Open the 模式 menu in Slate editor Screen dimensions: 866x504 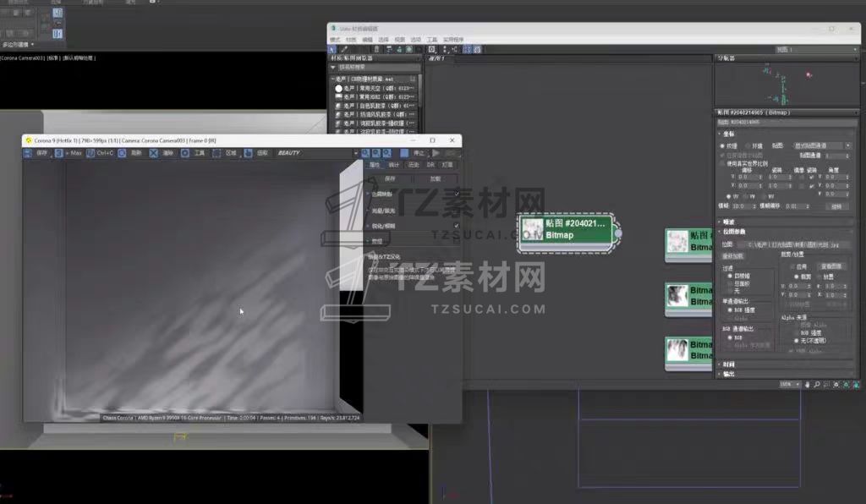point(335,40)
